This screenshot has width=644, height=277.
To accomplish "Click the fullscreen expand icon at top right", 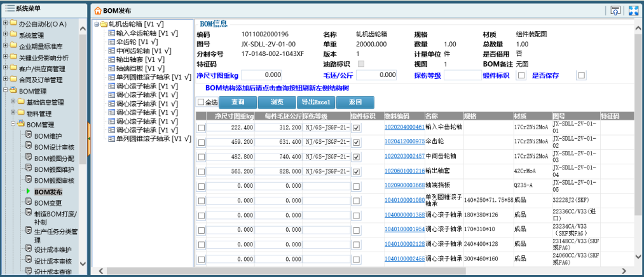I will pyautogui.click(x=633, y=10).
